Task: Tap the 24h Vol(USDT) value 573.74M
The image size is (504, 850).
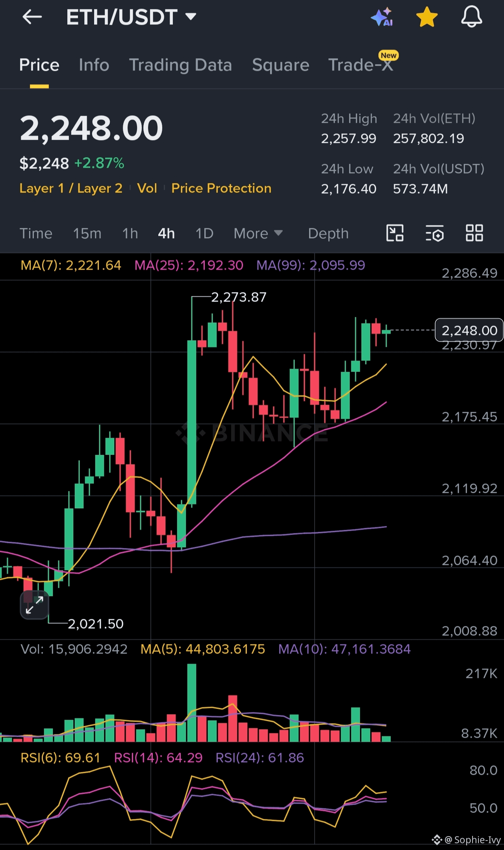Action: pyautogui.click(x=420, y=189)
